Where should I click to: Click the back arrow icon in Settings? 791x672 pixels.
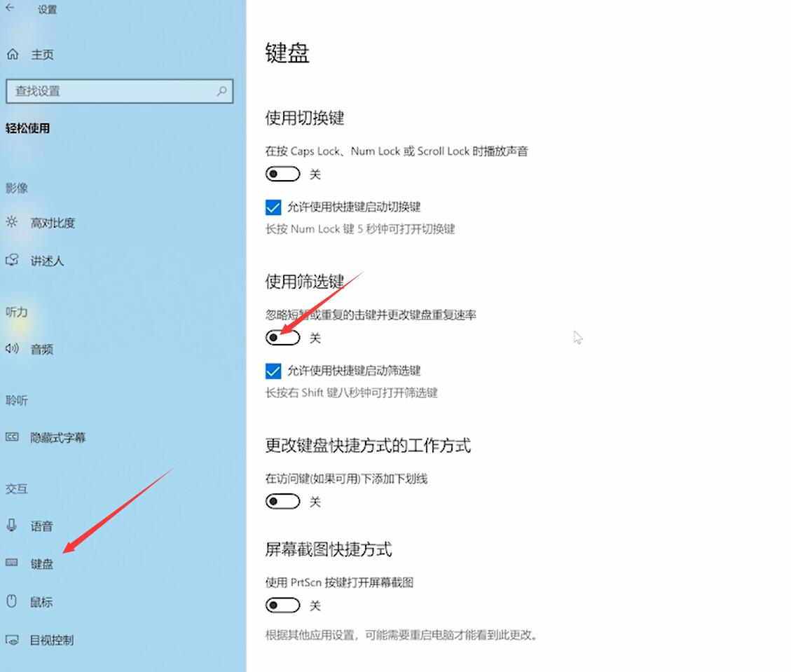click(x=10, y=8)
